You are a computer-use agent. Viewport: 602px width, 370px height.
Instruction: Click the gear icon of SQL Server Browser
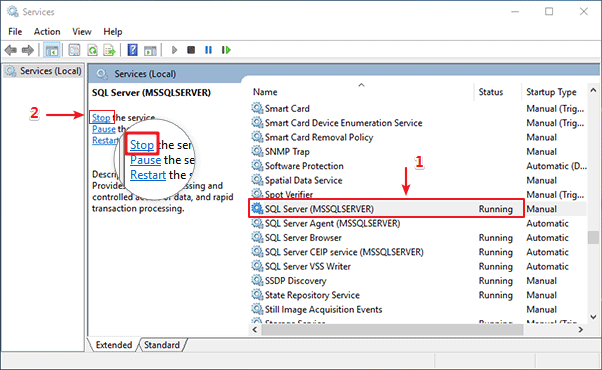pyautogui.click(x=257, y=237)
